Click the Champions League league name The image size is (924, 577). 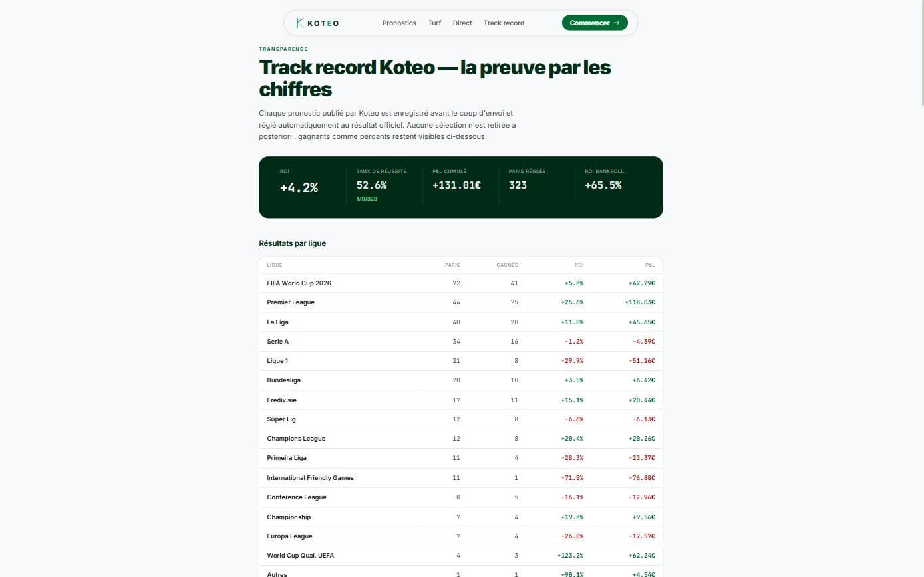coord(296,439)
